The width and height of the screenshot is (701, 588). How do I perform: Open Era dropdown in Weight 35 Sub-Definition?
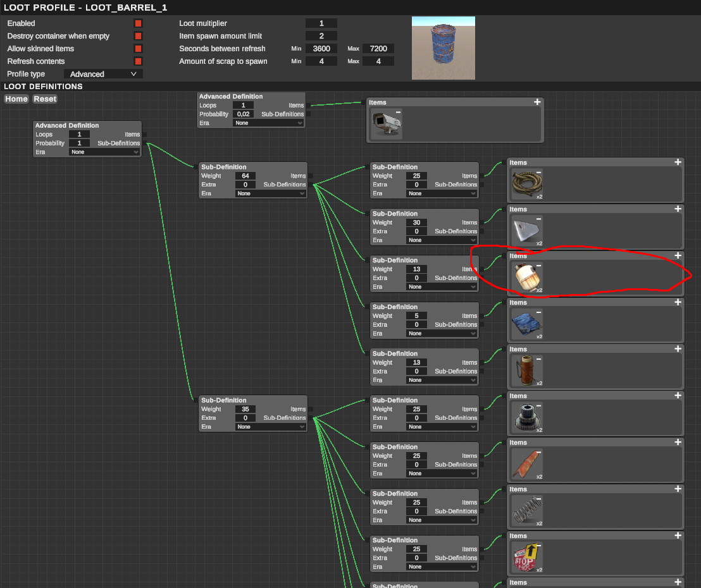coord(271,427)
